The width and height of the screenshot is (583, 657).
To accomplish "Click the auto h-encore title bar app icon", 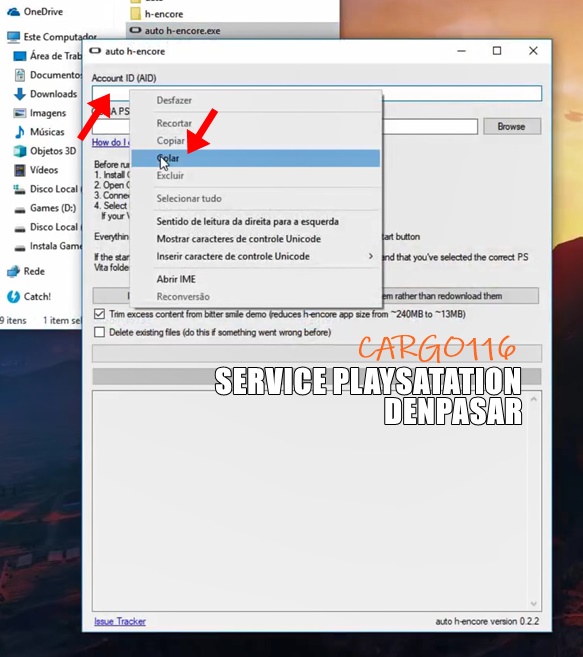I will [95, 51].
